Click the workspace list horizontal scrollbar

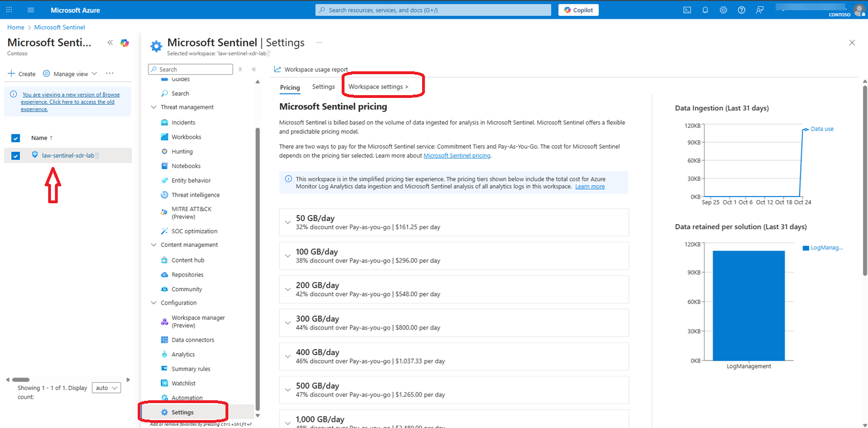point(21,379)
